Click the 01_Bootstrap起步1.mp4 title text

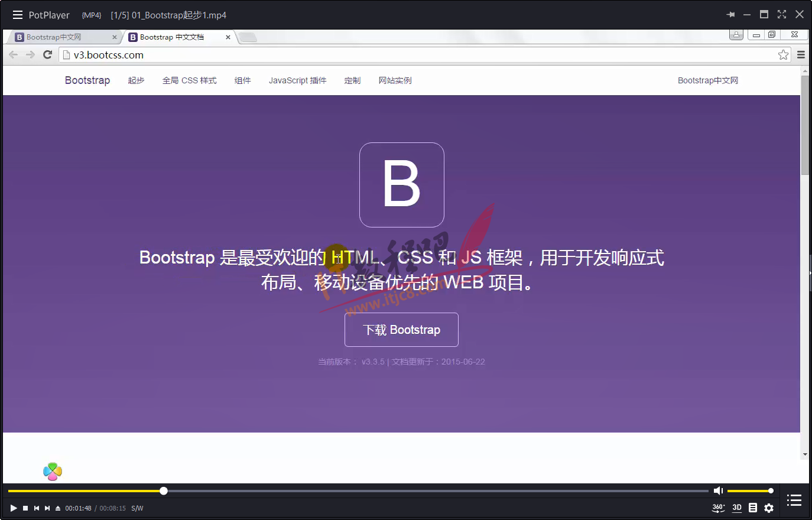pos(179,15)
